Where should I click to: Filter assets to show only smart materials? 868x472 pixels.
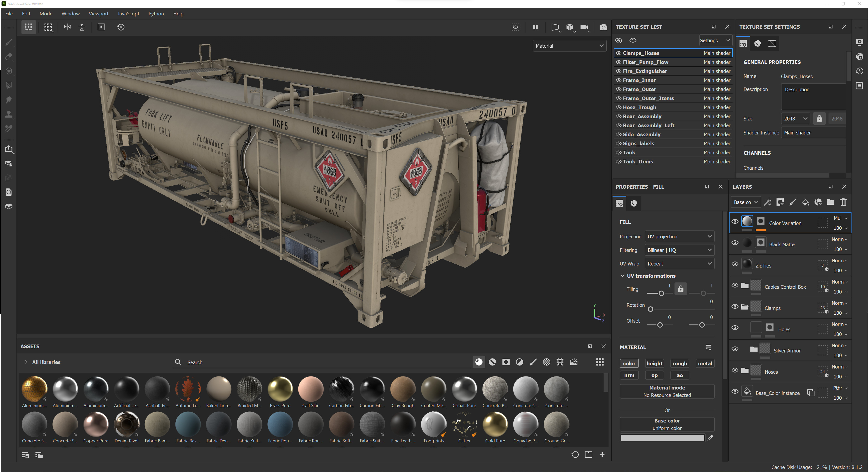coord(492,362)
